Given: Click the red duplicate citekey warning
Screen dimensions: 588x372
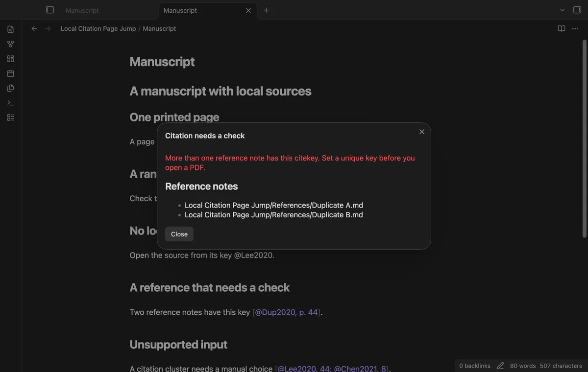Looking at the screenshot, I should click(290, 163).
